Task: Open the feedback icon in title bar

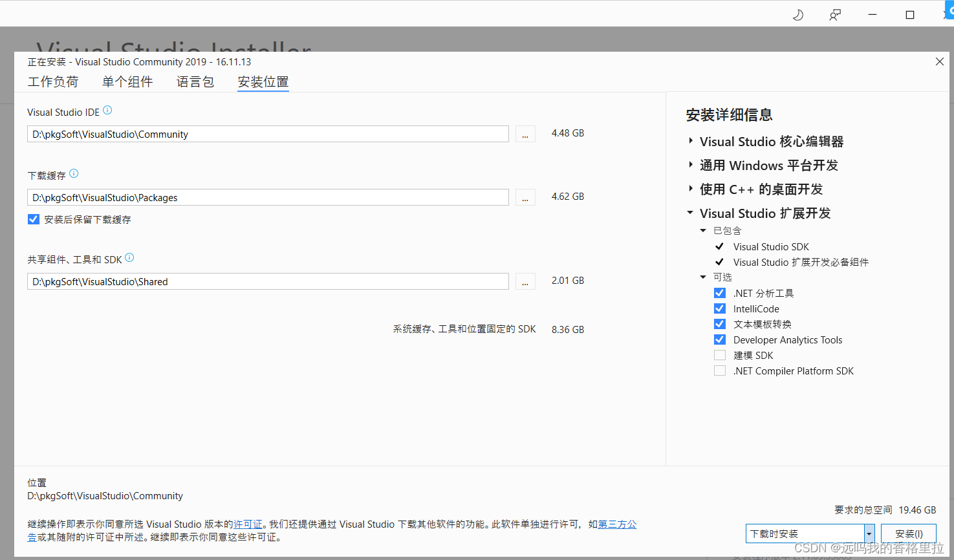Action: (835, 15)
